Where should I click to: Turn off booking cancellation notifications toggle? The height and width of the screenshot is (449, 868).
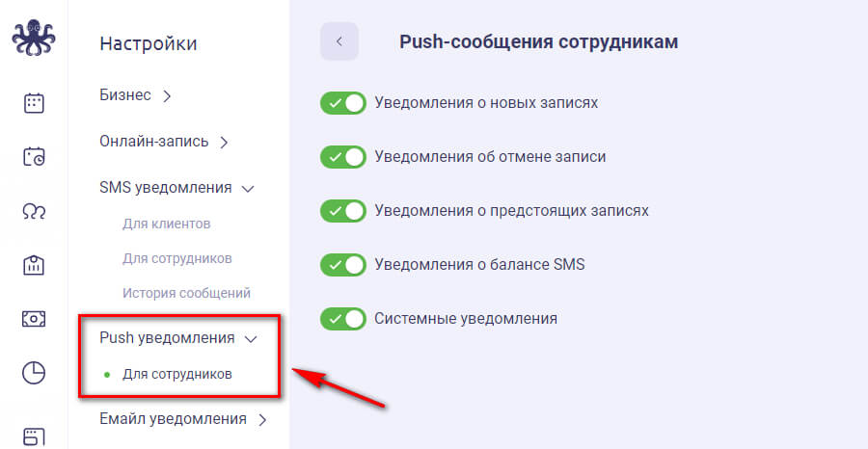(x=343, y=156)
